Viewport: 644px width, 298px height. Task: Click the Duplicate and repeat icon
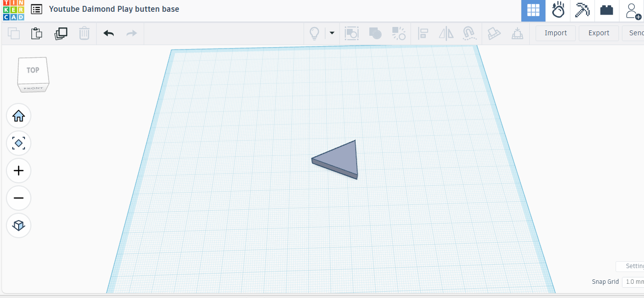[x=61, y=33]
